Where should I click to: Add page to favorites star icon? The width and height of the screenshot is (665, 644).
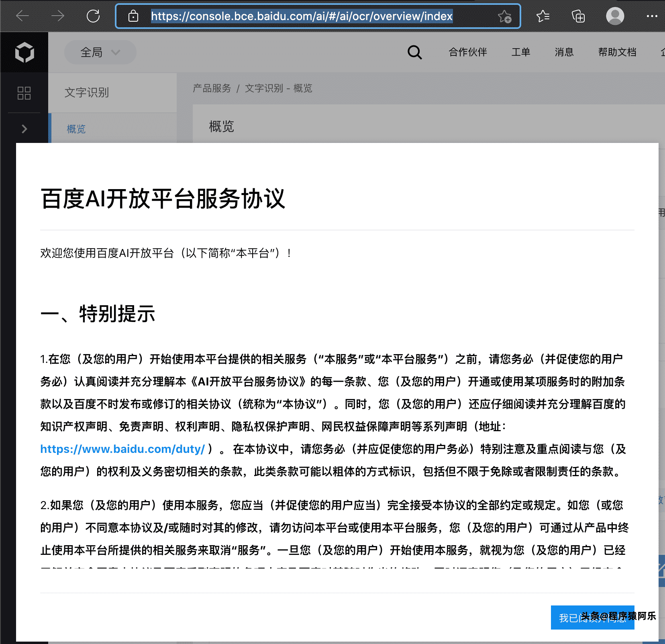pos(504,16)
